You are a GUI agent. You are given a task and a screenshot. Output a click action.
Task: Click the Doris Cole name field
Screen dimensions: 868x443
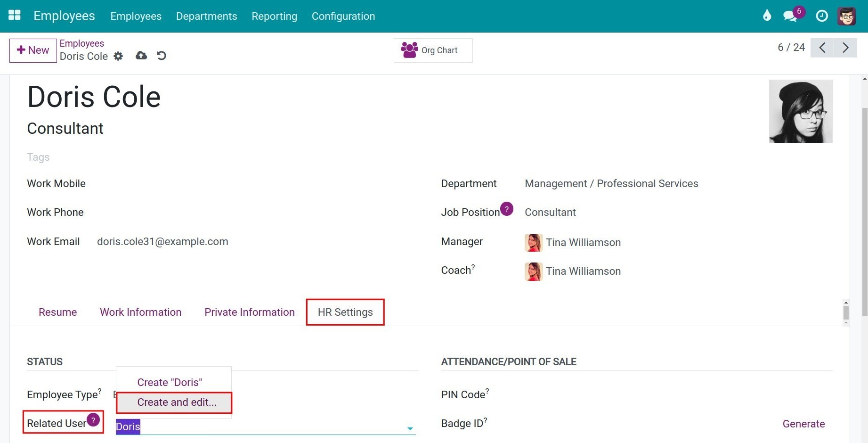pyautogui.click(x=94, y=97)
